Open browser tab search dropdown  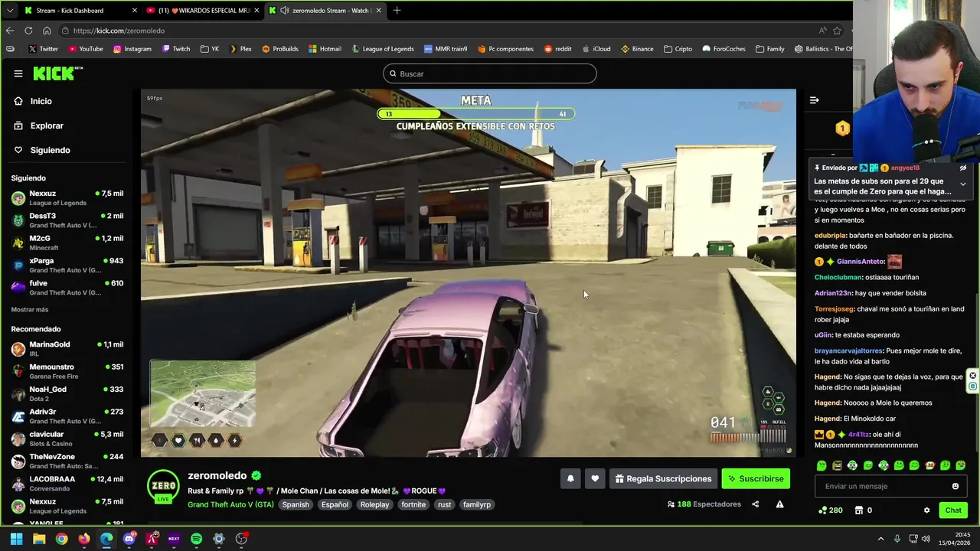point(9,10)
